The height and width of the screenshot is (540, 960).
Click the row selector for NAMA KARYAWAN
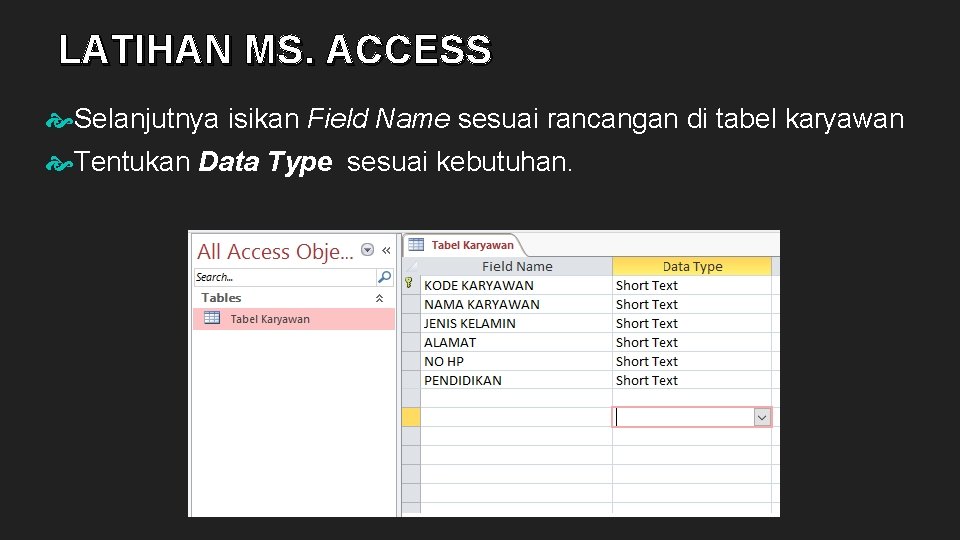pyautogui.click(x=411, y=304)
